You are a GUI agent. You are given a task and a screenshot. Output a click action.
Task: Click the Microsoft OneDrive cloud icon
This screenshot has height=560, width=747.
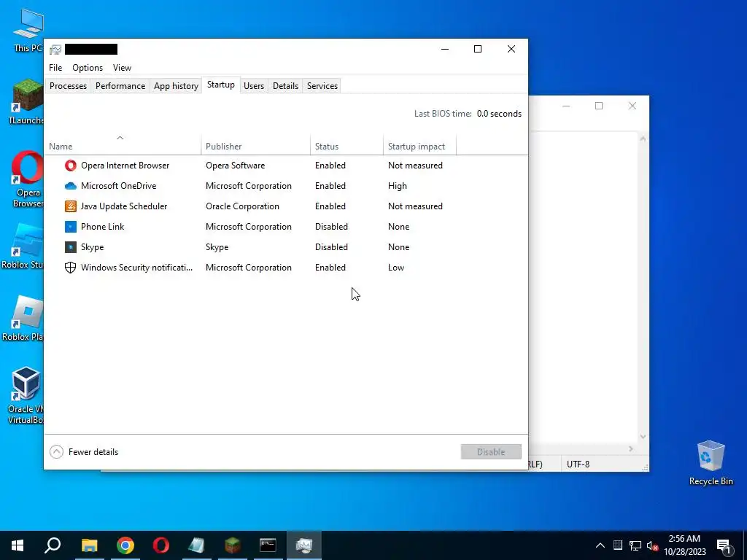click(71, 186)
